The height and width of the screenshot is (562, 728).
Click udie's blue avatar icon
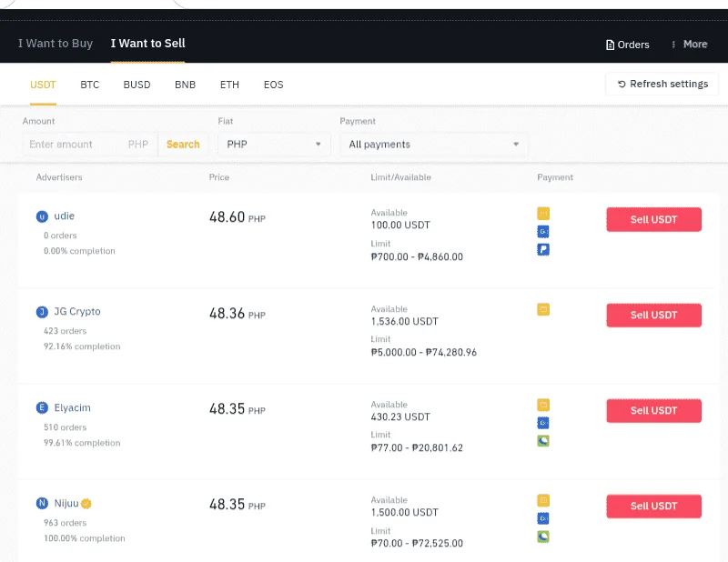point(42,216)
